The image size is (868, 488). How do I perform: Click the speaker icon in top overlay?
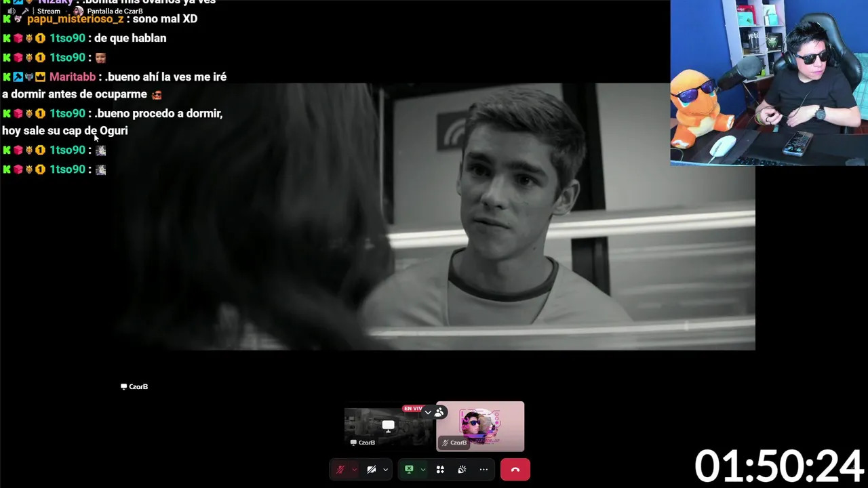tap(12, 12)
